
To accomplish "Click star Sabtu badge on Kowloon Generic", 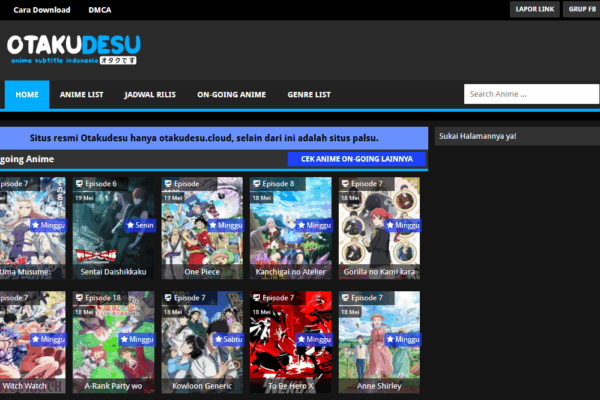I will click(x=228, y=339).
